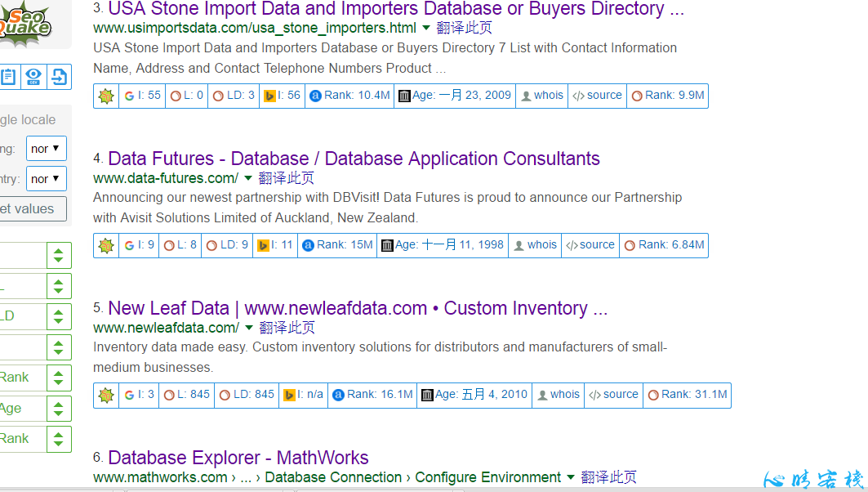This screenshot has height=492, width=868.
Task: Click Alexa Rank: 15M parameter
Action: point(338,245)
